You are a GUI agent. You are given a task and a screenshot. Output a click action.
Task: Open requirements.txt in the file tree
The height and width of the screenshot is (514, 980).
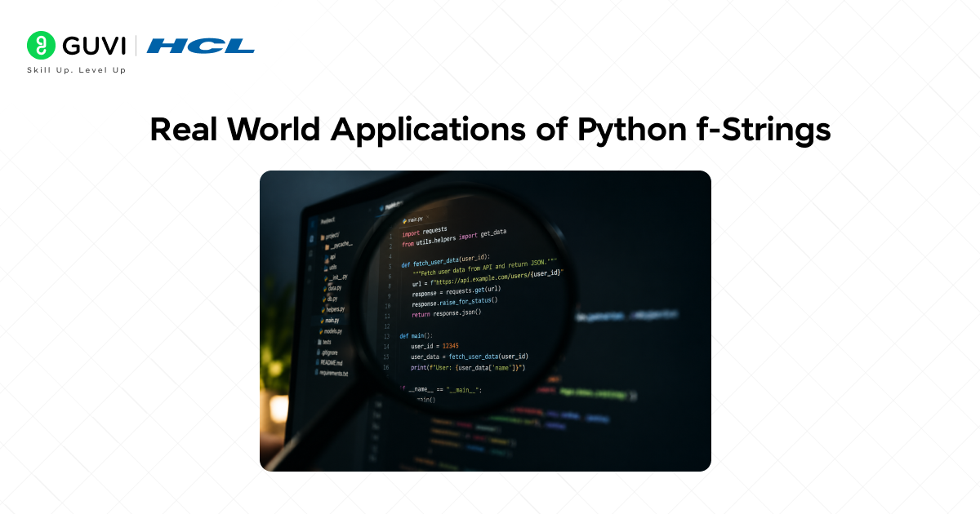(333, 373)
